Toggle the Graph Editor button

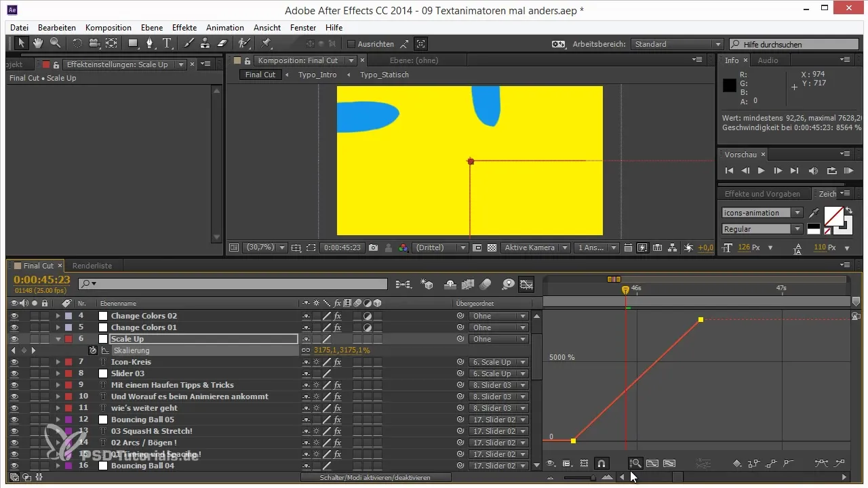[526, 284]
